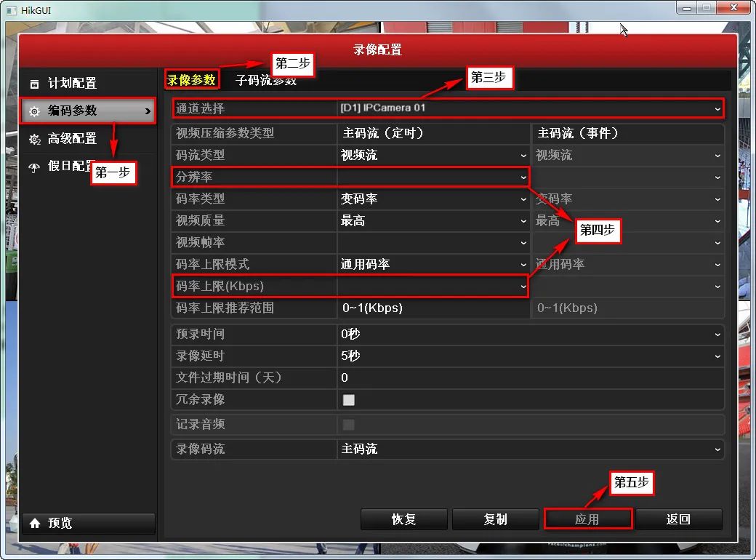Click the 恢复 restore button

[x=404, y=519]
